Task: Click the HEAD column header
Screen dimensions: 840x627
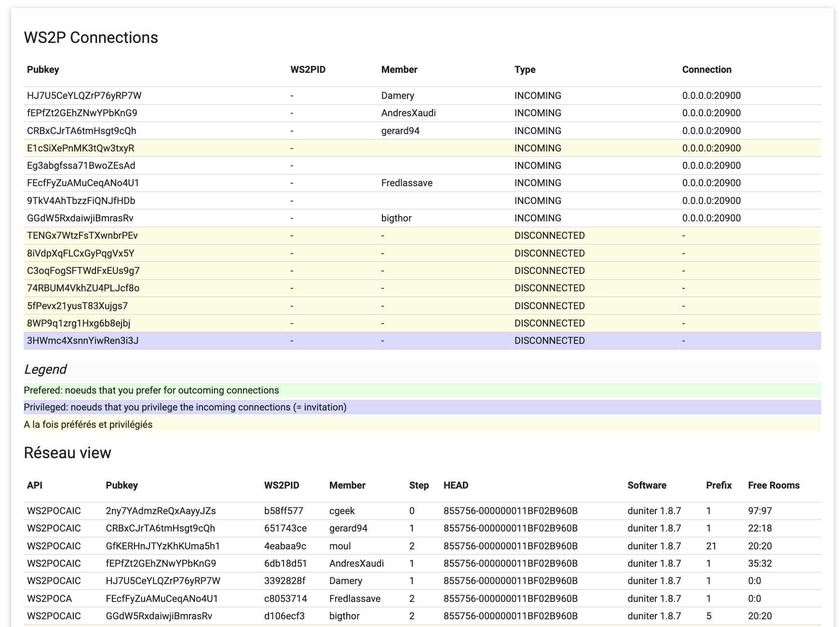Action: coord(456,485)
